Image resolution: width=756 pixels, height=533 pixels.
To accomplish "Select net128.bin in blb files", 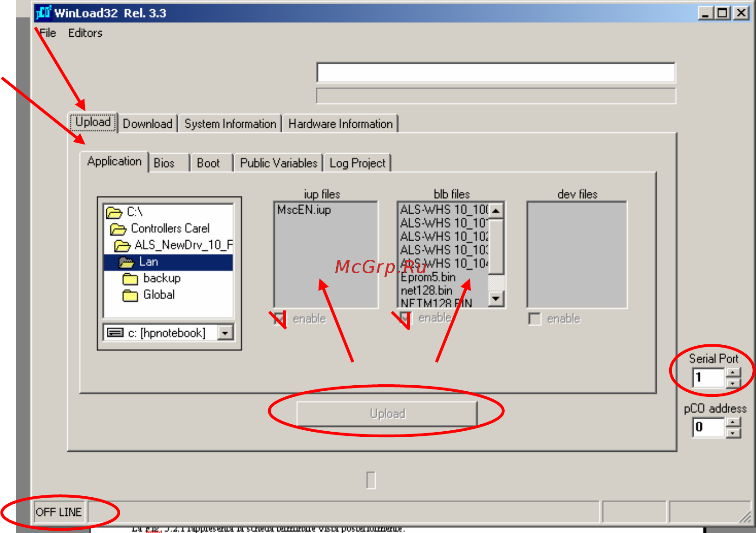I will point(426,291).
